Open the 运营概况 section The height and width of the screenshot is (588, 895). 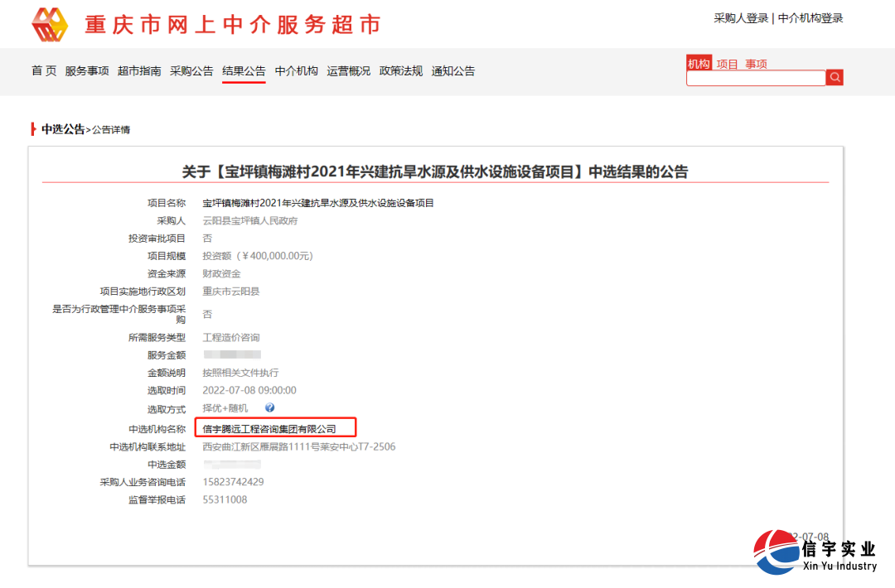348,70
